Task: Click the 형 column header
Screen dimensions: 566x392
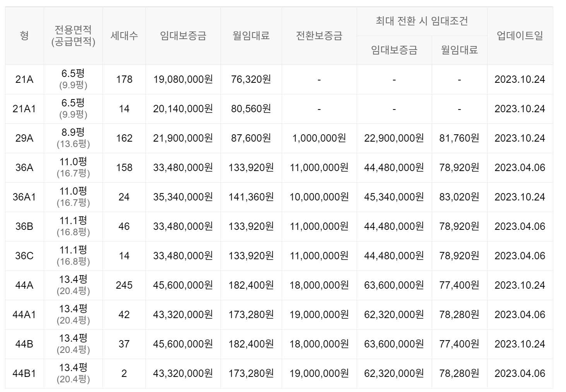Action: click(x=24, y=36)
